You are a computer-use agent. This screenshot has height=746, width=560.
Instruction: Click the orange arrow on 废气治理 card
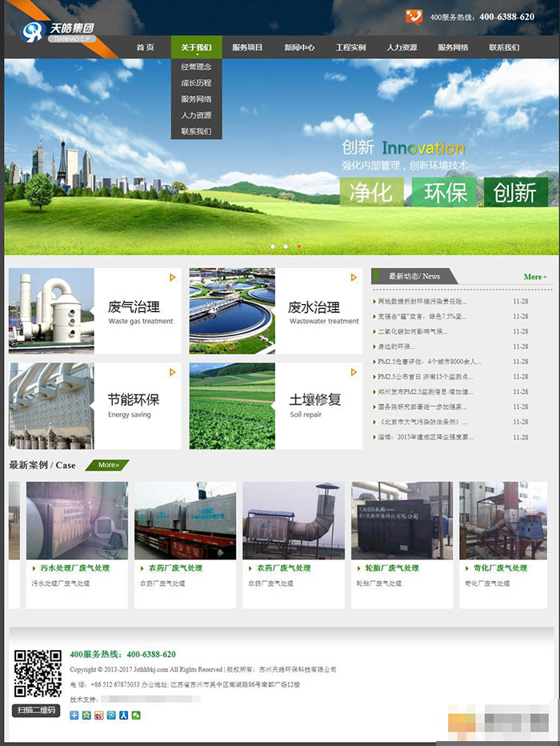[172, 278]
